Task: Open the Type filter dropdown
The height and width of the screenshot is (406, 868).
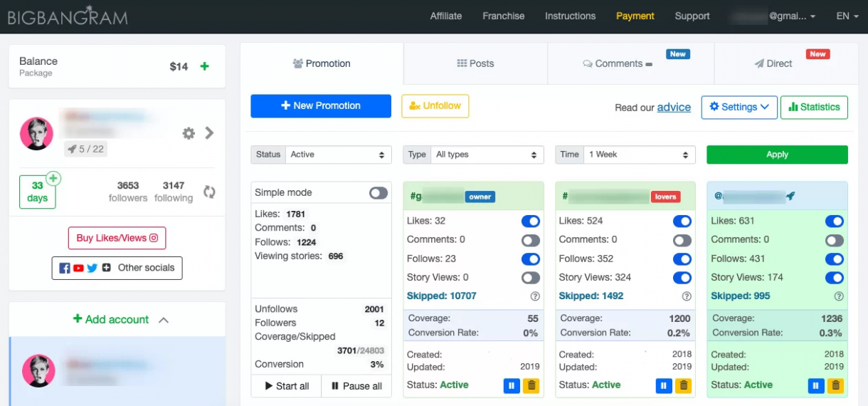Action: pyautogui.click(x=487, y=155)
